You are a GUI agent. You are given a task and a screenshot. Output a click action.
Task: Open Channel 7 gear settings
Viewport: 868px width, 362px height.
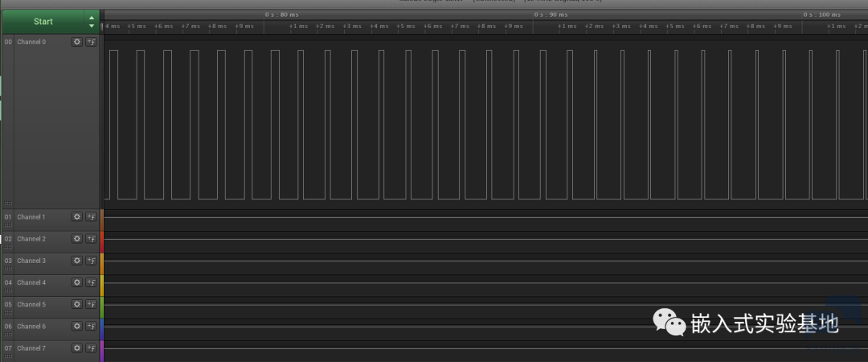(x=77, y=348)
